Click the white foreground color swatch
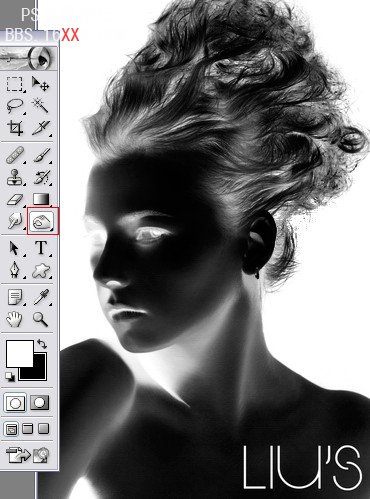370x499 pixels. (20, 353)
